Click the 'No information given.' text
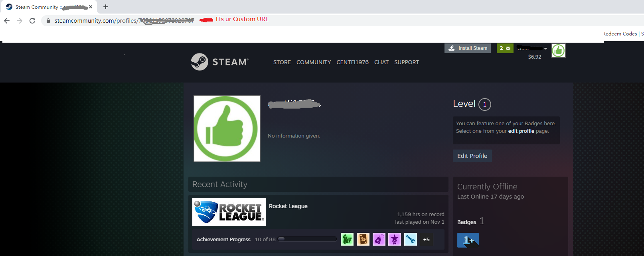The image size is (644, 256). pos(294,136)
